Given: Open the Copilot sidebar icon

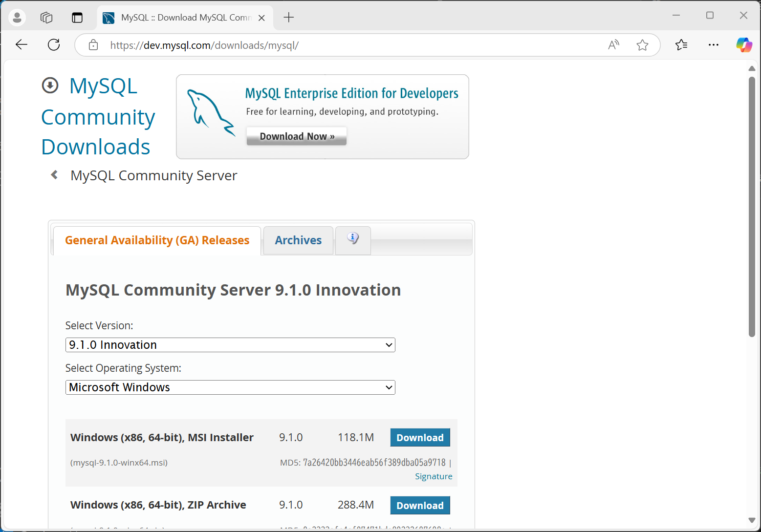Looking at the screenshot, I should coord(744,45).
